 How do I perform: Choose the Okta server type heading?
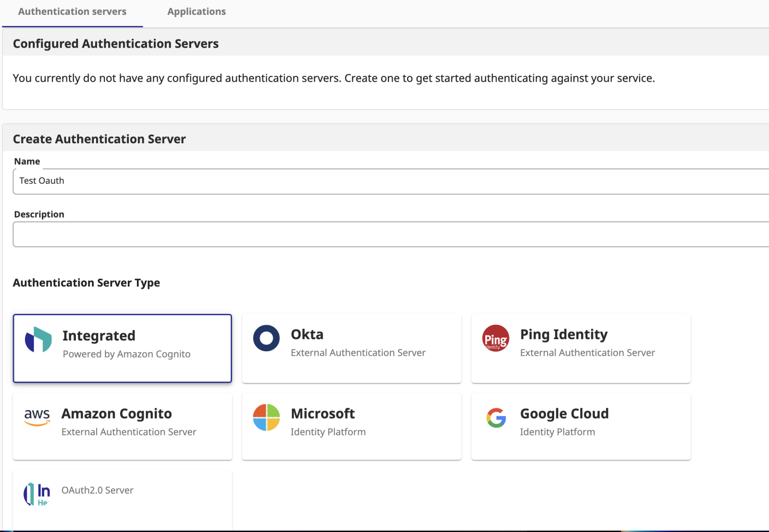[307, 334]
